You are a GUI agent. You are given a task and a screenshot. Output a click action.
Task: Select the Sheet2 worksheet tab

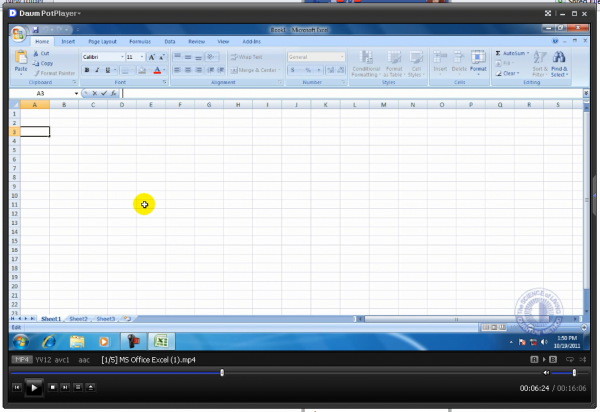point(78,319)
